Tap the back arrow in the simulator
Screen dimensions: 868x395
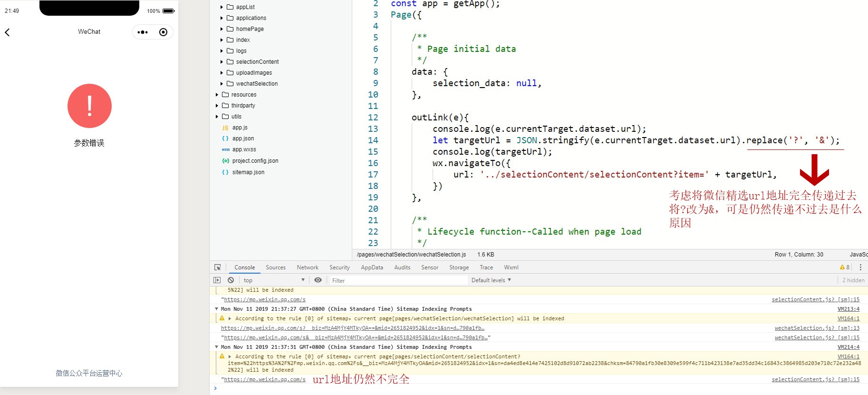click(7, 32)
